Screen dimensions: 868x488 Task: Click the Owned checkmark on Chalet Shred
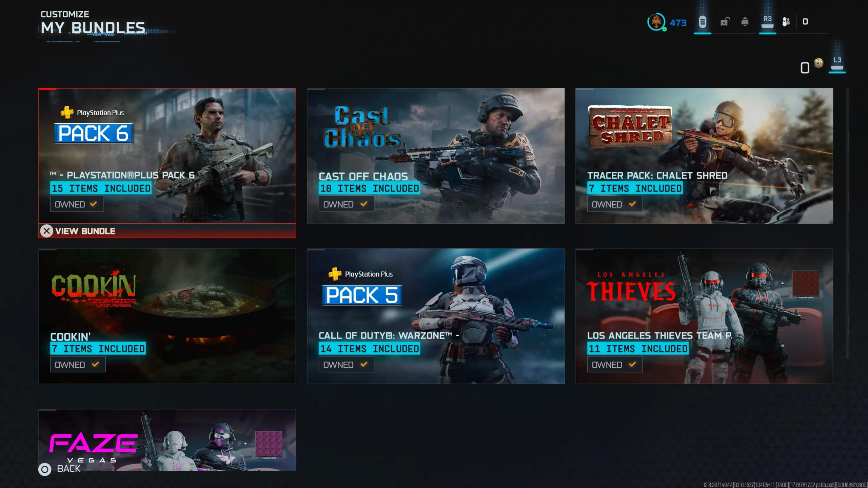(x=632, y=204)
